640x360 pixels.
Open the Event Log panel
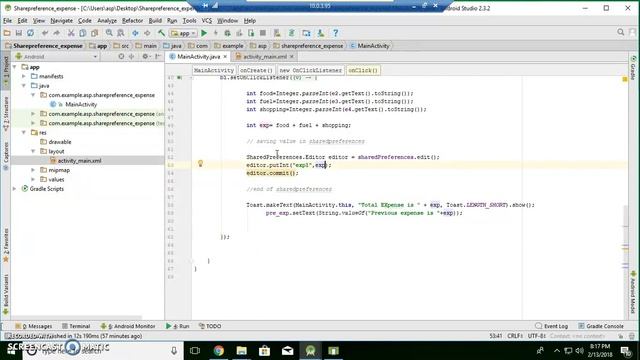[551, 326]
